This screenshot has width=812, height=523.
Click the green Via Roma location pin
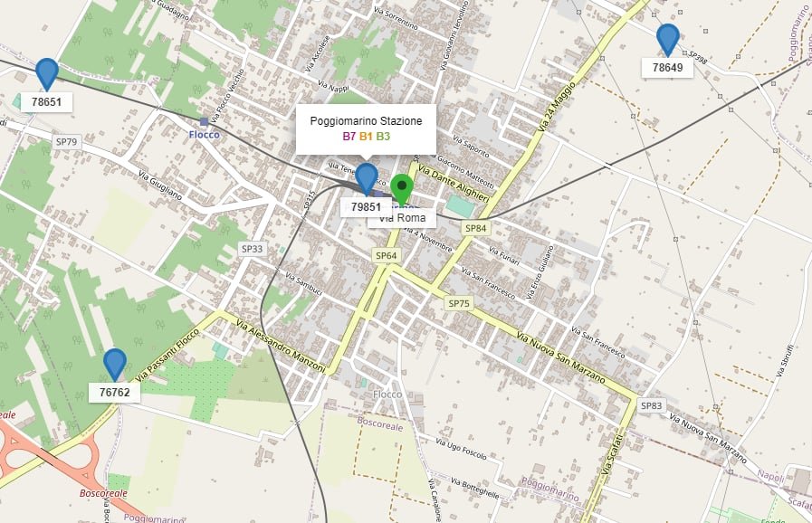point(402,190)
